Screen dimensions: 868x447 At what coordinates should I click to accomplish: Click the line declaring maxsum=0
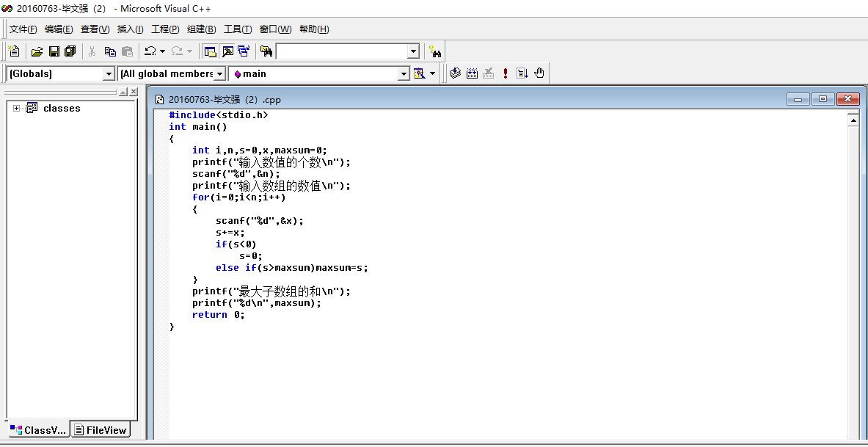(x=260, y=150)
